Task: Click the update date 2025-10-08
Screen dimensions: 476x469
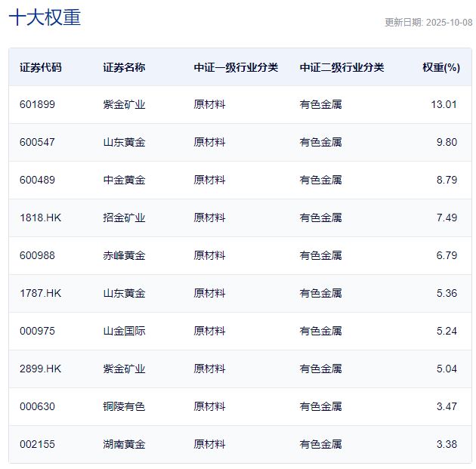Action: [449, 23]
